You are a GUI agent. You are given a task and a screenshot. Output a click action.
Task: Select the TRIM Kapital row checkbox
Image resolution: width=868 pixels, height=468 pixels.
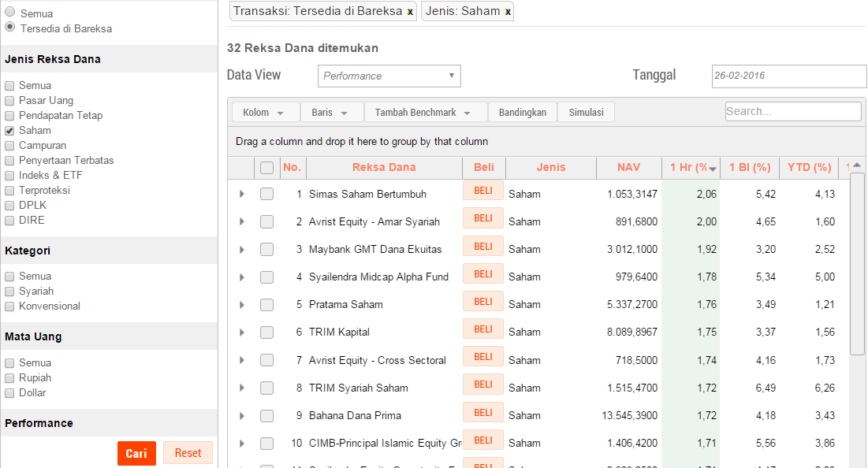tap(266, 332)
